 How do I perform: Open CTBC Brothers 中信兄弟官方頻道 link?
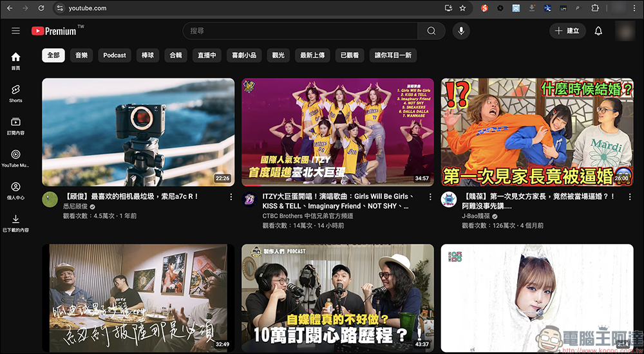pos(308,216)
